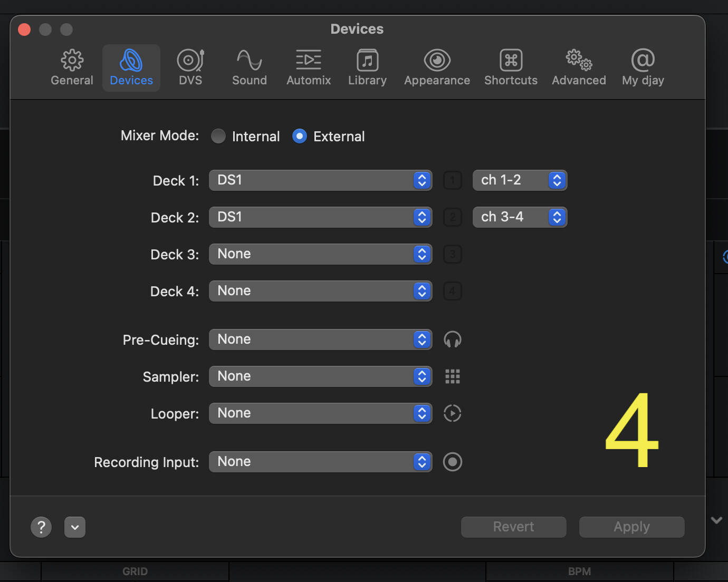The height and width of the screenshot is (582, 728).
Task: Switch to Automix preferences
Action: (309, 67)
